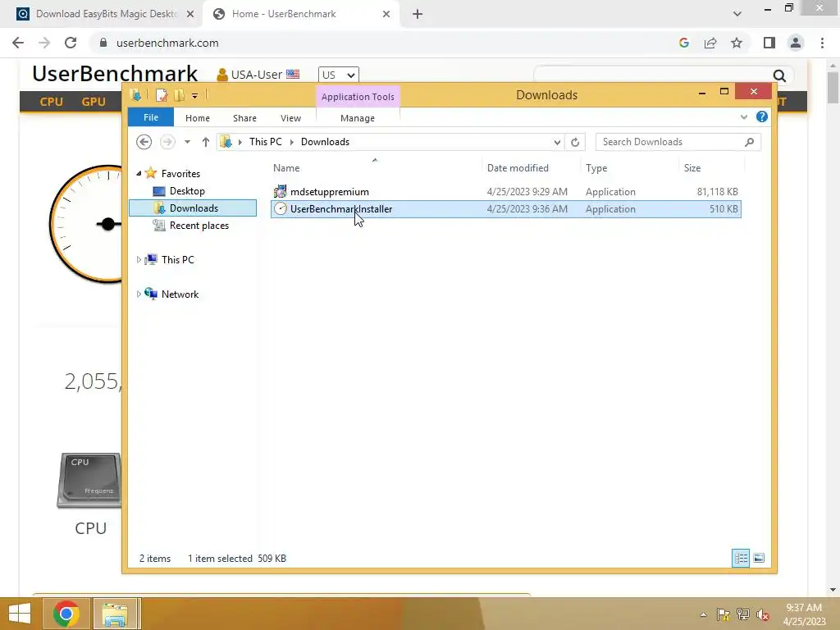
Task: Switch to details view icon
Action: pyautogui.click(x=741, y=558)
